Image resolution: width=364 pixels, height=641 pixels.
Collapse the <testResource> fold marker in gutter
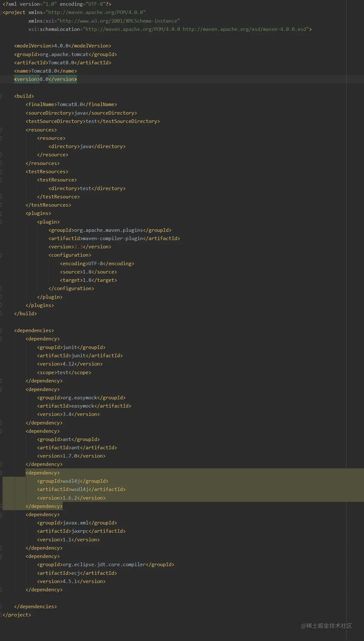tap(1, 180)
